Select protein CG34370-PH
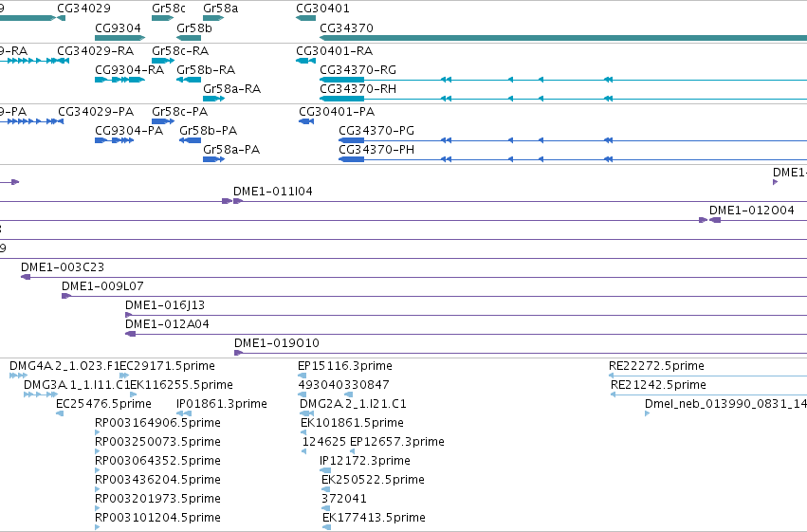The width and height of the screenshot is (807, 532). click(x=376, y=150)
